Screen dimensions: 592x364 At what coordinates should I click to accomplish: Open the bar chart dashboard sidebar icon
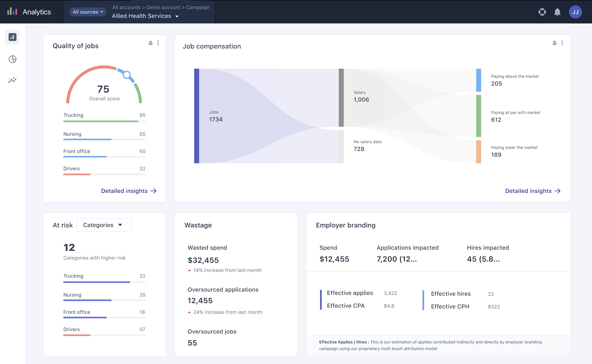pyautogui.click(x=12, y=37)
